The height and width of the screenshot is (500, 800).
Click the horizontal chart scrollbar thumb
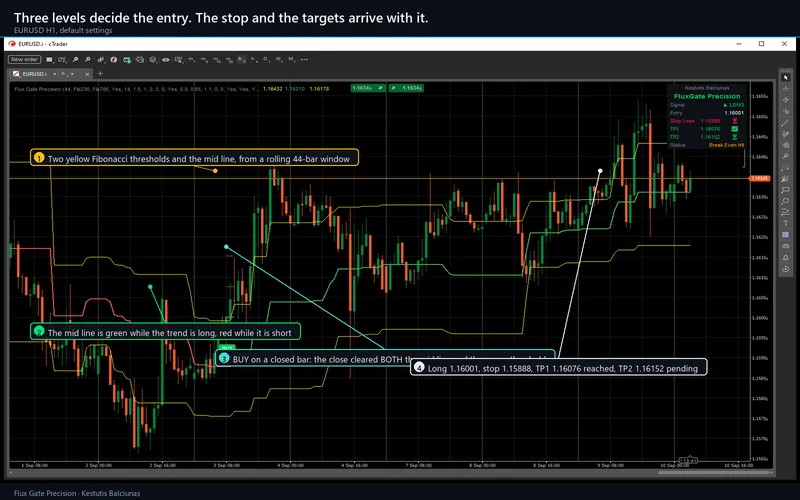pos(714,472)
